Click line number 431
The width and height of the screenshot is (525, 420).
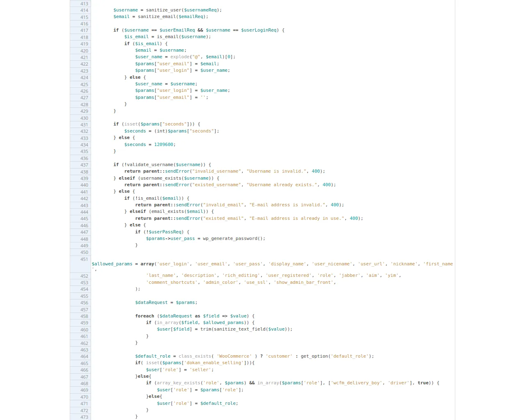(x=84, y=125)
